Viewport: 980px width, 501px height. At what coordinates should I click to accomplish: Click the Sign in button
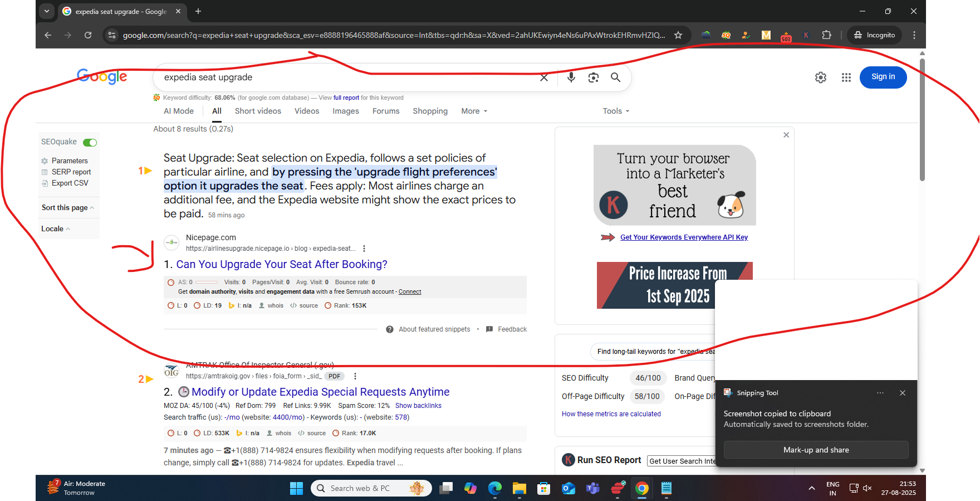[x=883, y=77]
